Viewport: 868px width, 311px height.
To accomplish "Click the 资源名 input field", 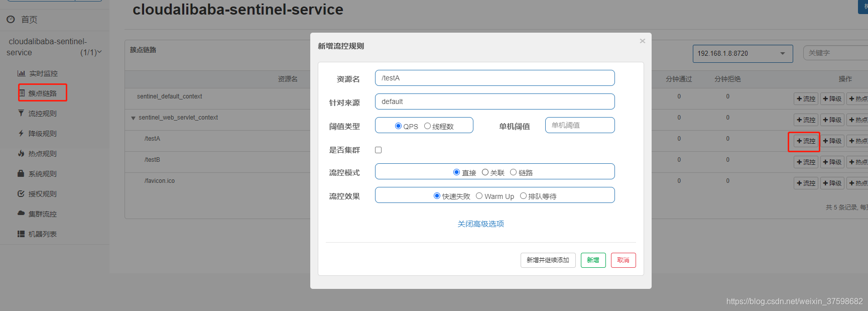I will pos(494,78).
